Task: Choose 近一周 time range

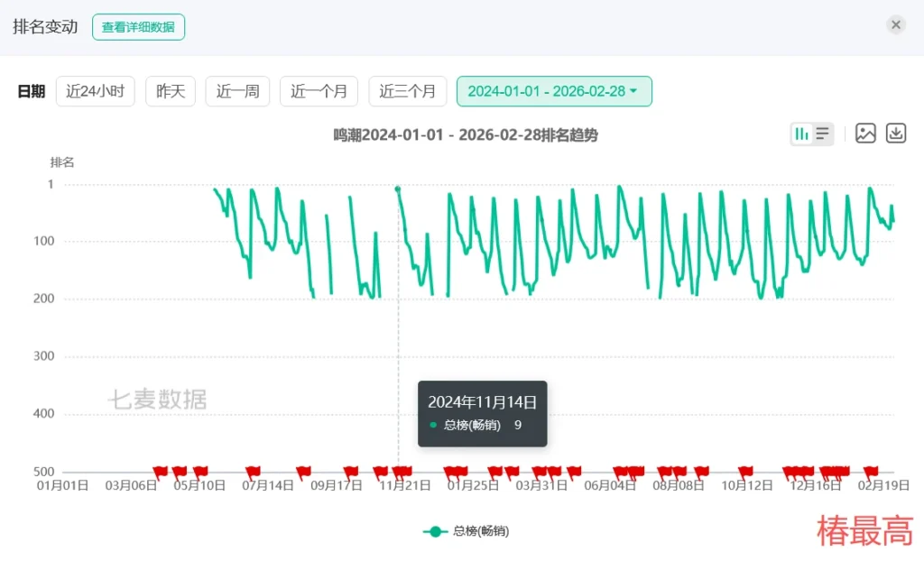Action: pos(238,91)
